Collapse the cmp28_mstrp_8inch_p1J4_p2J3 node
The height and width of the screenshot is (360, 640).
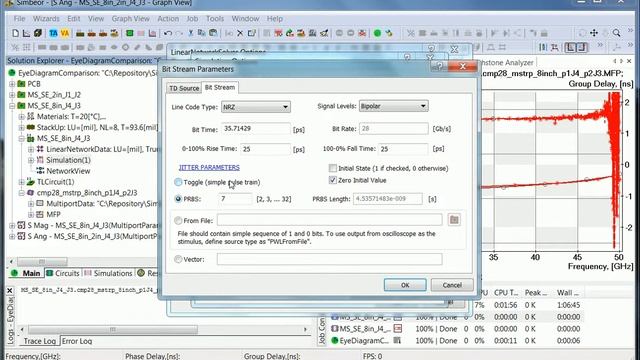[x=21, y=193]
